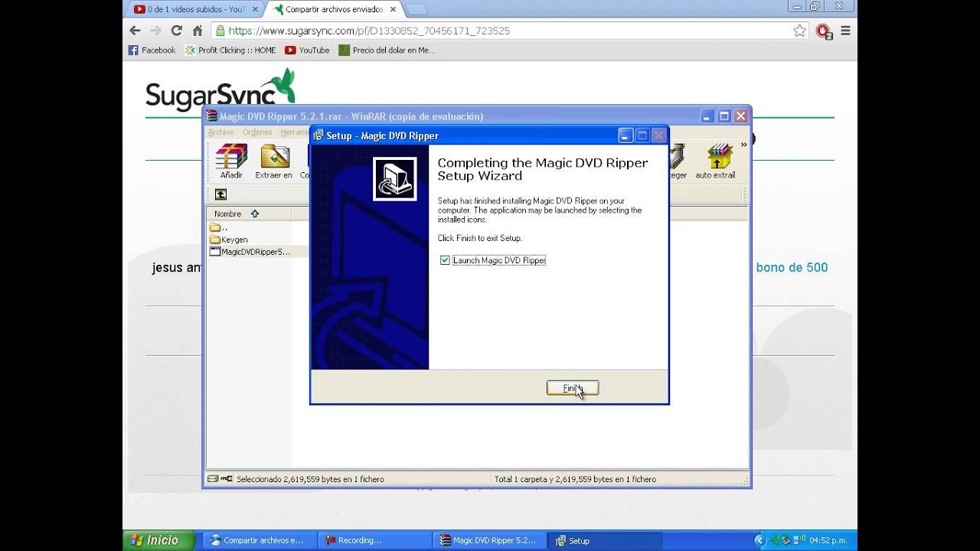Screen dimensions: 980x551
Task: Click the HTTPS padlock icon in address bar
Action: point(220,31)
